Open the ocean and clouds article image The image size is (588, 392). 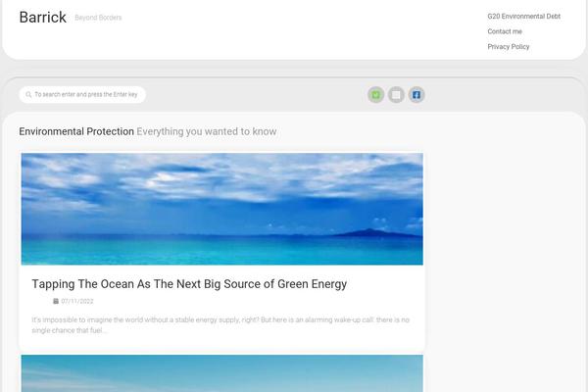222,209
